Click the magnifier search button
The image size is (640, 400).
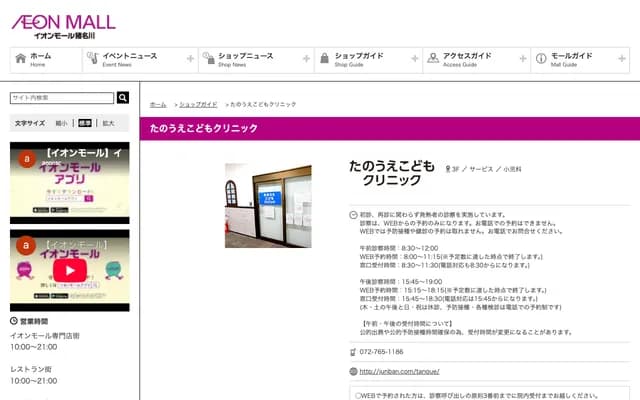[x=123, y=98]
